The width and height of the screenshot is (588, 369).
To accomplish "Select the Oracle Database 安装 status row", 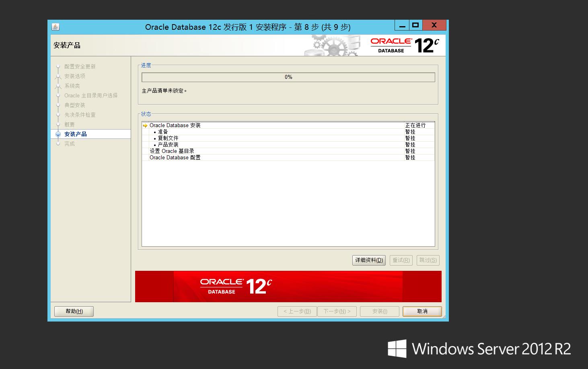I will [x=288, y=126].
